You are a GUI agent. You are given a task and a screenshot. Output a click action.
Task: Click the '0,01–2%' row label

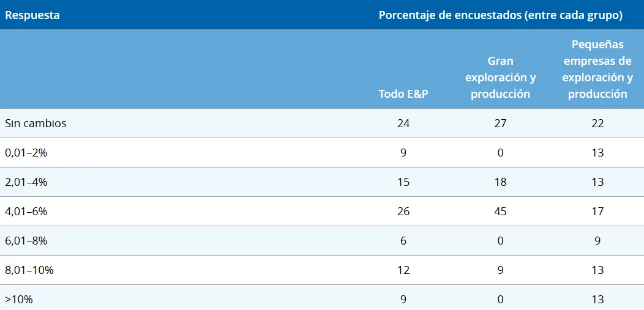click(x=26, y=152)
